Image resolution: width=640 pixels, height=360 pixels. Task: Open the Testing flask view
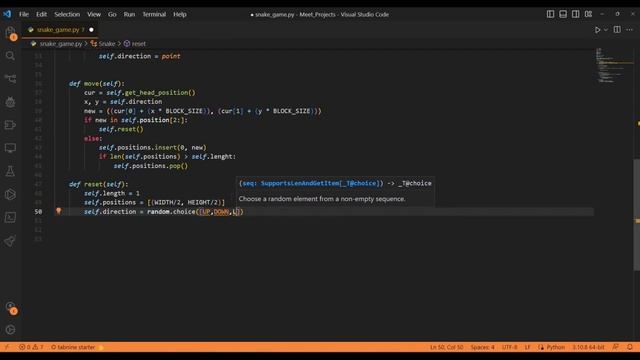(10, 171)
